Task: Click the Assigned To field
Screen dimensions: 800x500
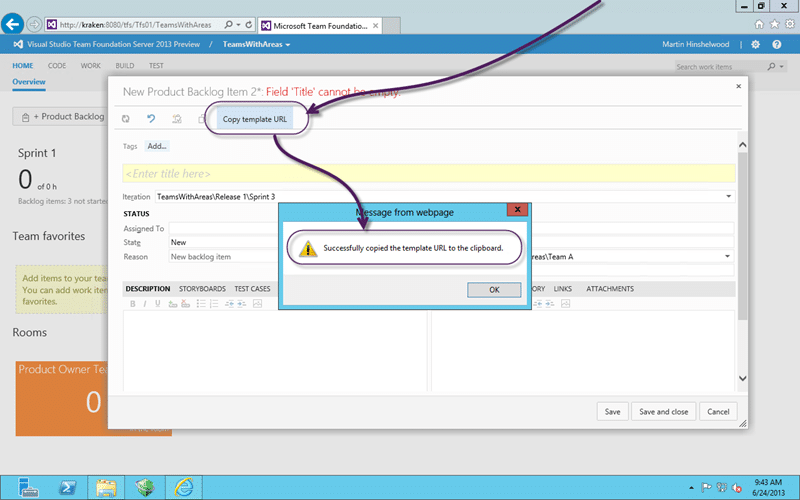Action: click(223, 229)
